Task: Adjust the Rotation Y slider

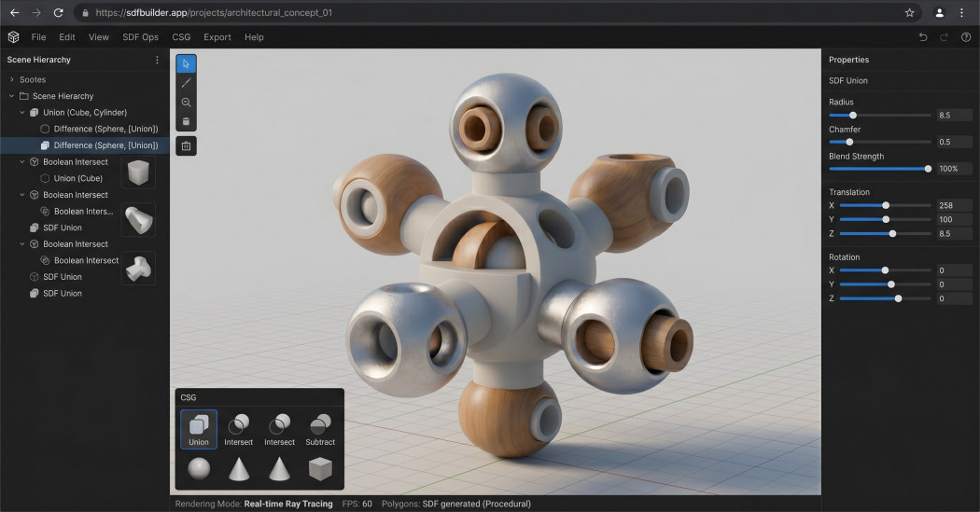Action: click(886, 284)
